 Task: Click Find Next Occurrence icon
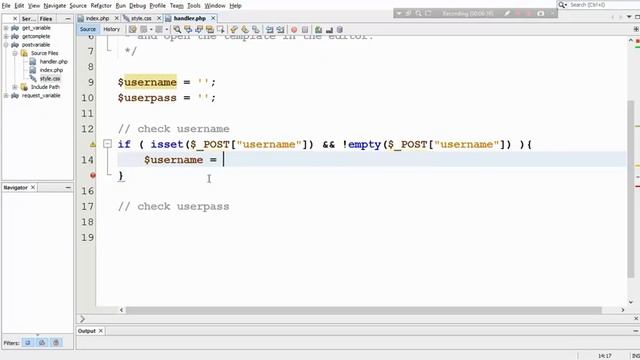[x=199, y=29]
